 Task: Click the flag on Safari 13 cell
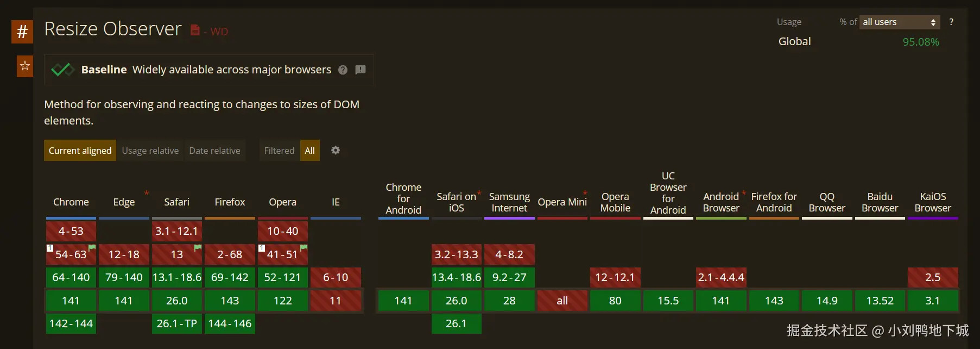[x=198, y=247]
